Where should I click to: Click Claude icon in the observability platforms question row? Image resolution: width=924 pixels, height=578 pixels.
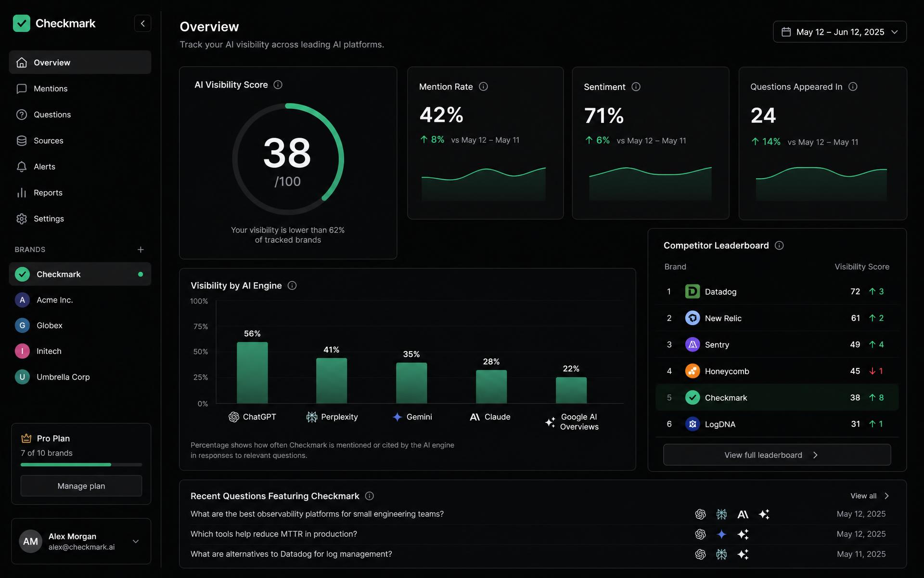(x=743, y=514)
